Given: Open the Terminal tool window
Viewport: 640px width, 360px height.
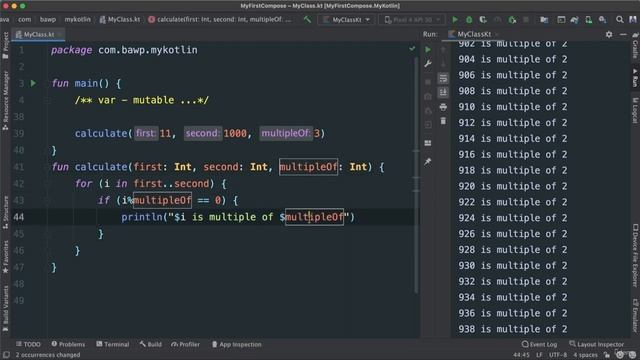Looking at the screenshot, I should 113,344.
